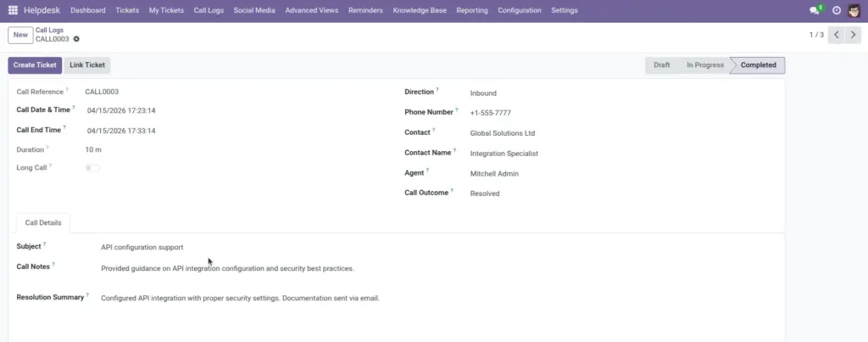Open the Settings menu

(564, 10)
